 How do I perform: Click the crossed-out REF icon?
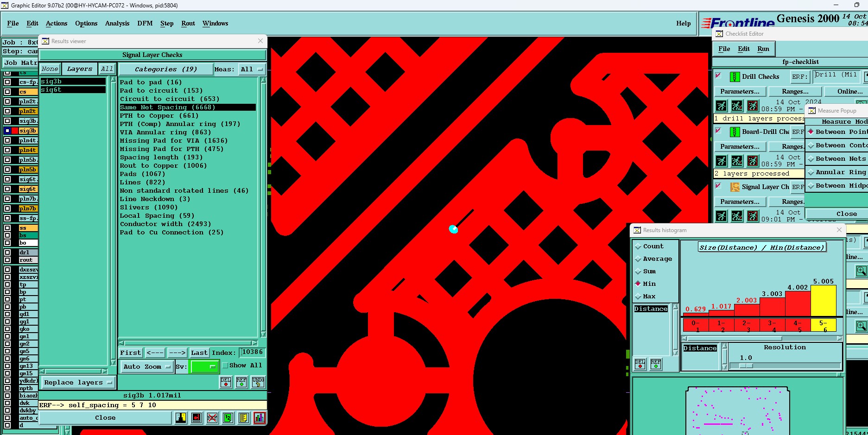pyautogui.click(x=212, y=418)
